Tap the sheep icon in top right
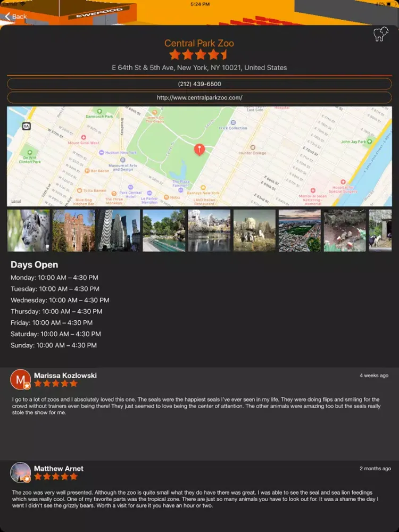Image resolution: width=399 pixels, height=532 pixels. [x=381, y=34]
